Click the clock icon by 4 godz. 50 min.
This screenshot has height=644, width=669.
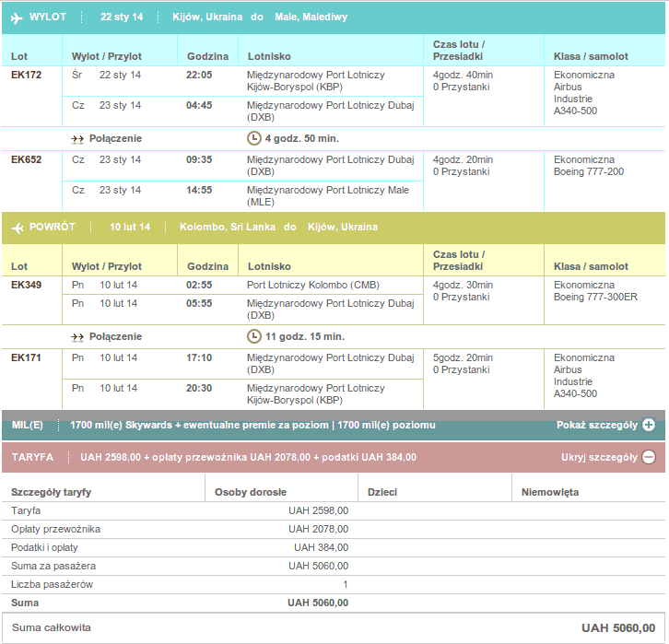(x=254, y=138)
